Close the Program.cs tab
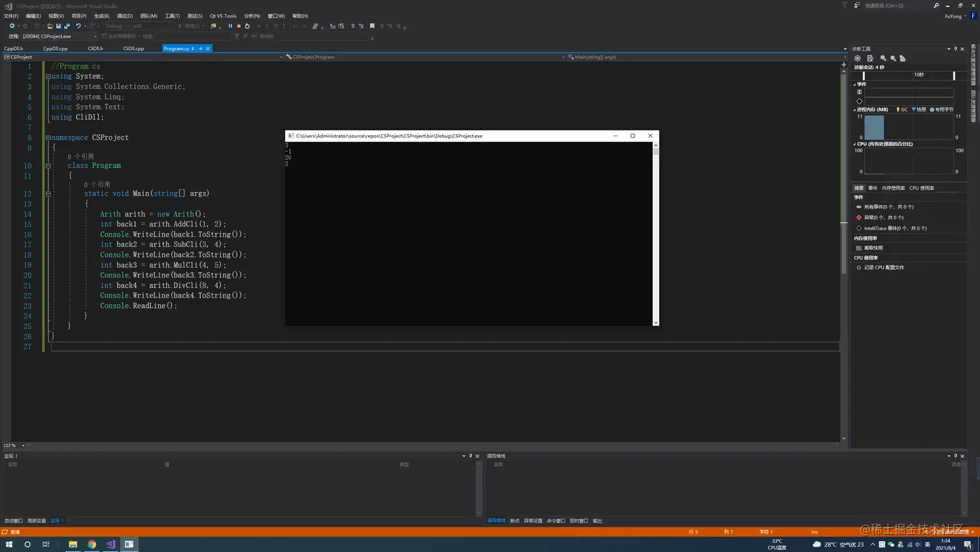Screen dimensions: 980x552 pos(208,49)
